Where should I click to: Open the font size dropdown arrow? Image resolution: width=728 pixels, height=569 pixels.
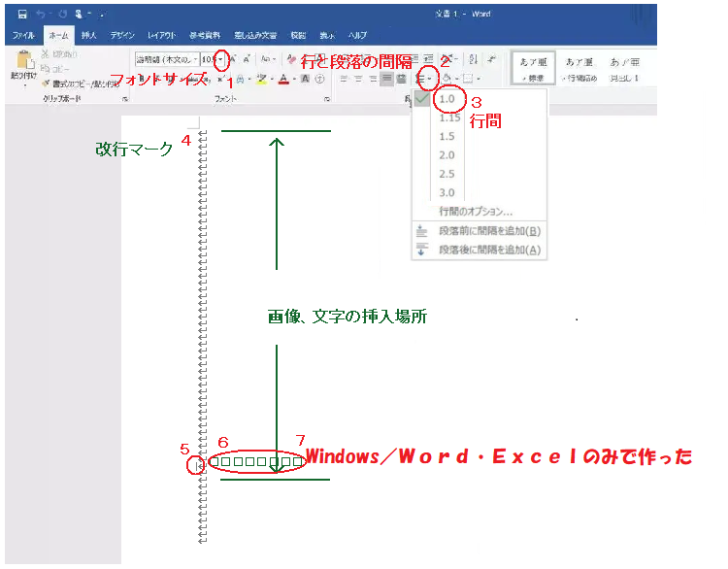tap(221, 59)
